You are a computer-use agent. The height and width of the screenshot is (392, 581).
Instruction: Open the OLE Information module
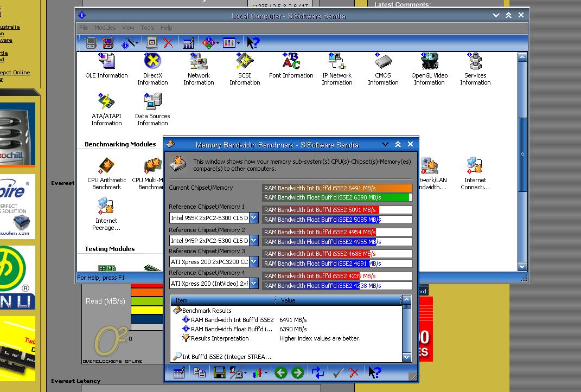tap(107, 66)
